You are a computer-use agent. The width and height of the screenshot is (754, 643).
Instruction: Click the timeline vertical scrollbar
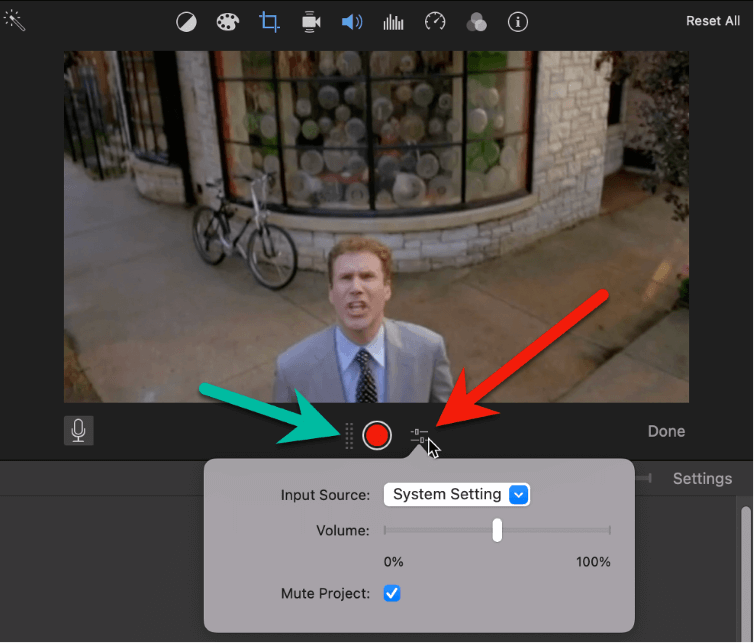(746, 572)
